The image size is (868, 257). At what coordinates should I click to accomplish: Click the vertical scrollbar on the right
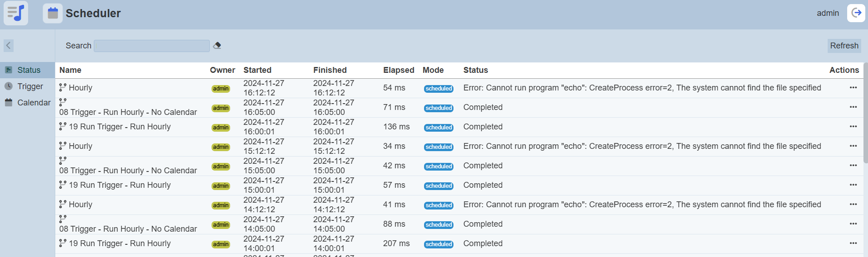pos(865,113)
